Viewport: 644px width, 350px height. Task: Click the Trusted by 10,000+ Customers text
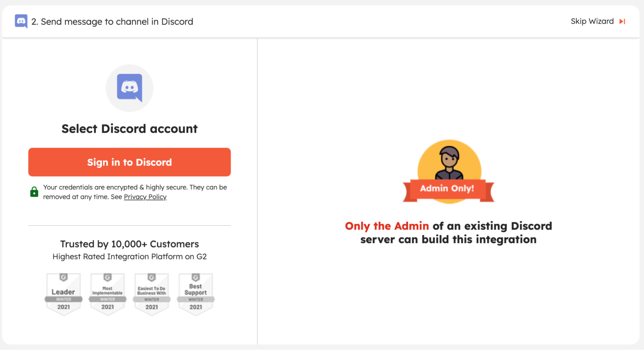130,244
